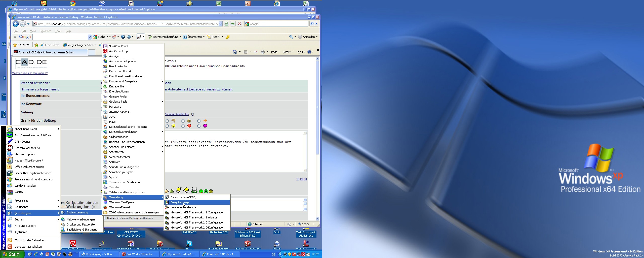Image resolution: width=644 pixels, height=258 pixels.
Task: Select radio button beside red angry face
Action: 183,126
